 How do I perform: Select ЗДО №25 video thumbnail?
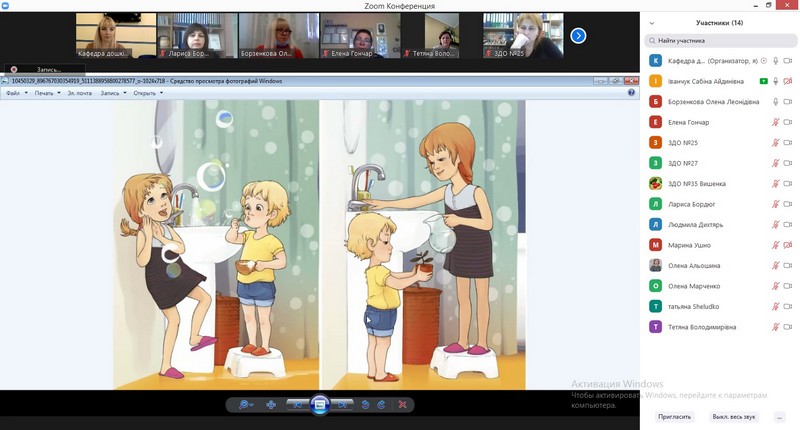pyautogui.click(x=523, y=35)
